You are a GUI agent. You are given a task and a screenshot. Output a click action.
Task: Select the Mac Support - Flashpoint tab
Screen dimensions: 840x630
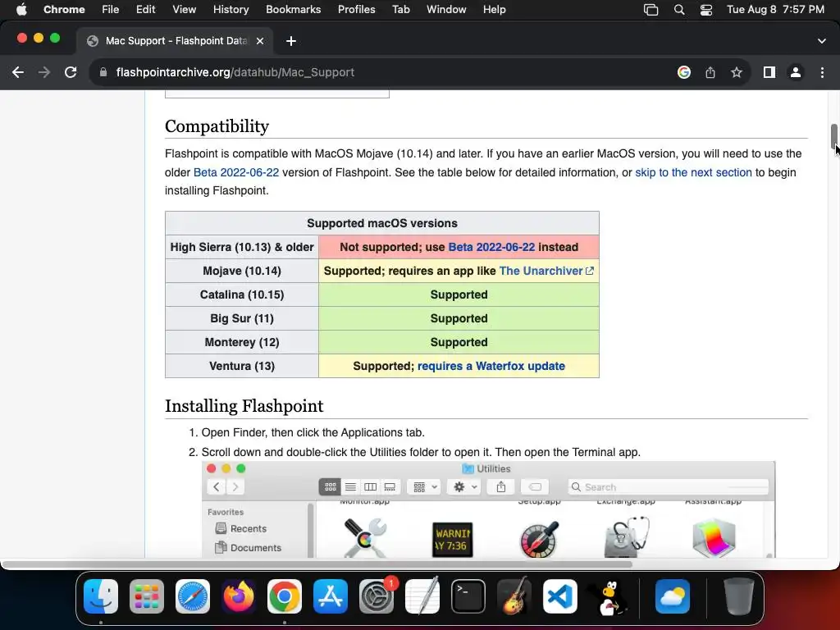pyautogui.click(x=174, y=41)
